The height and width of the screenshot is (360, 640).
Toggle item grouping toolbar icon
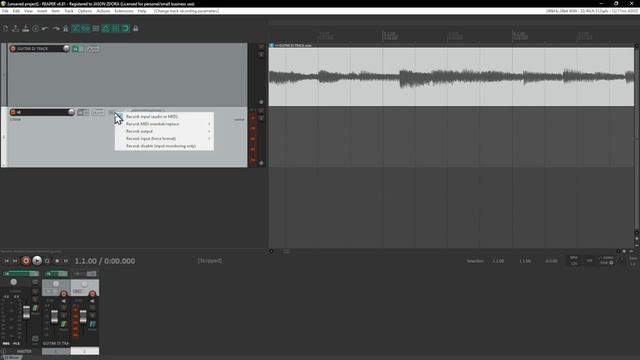(x=86, y=28)
